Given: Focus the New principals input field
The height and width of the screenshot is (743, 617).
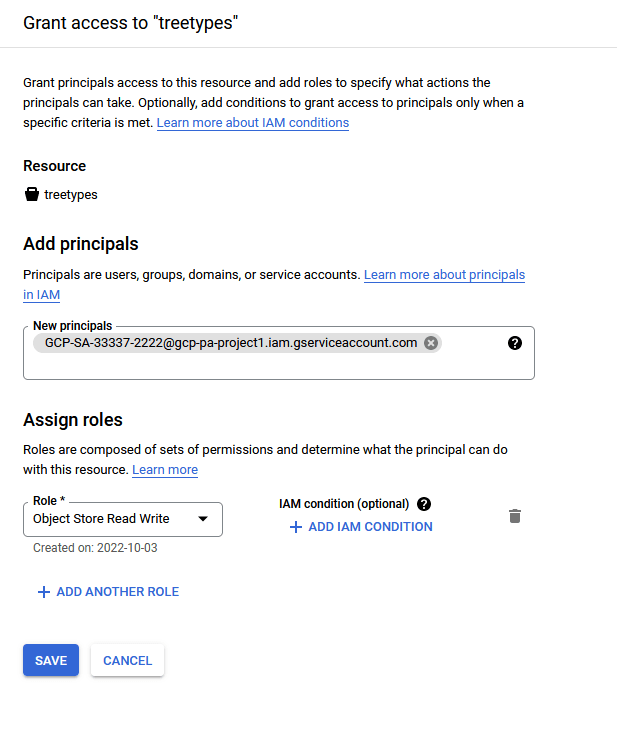Looking at the screenshot, I should point(270,365).
